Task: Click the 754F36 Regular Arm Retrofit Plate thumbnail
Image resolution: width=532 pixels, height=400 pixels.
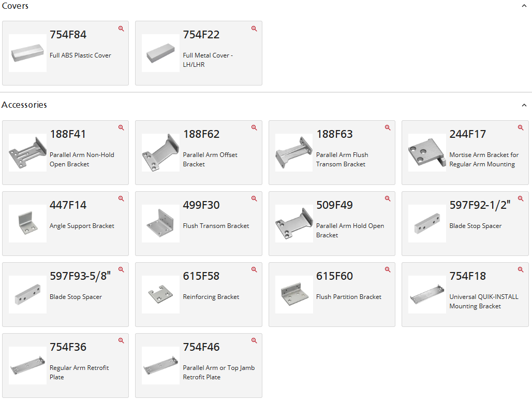Action: click(27, 365)
